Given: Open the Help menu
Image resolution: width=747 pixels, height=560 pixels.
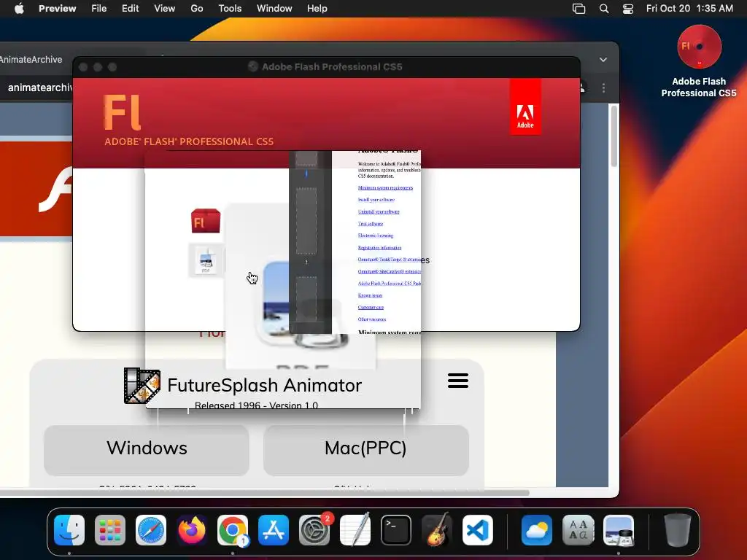Looking at the screenshot, I should coord(317,9).
